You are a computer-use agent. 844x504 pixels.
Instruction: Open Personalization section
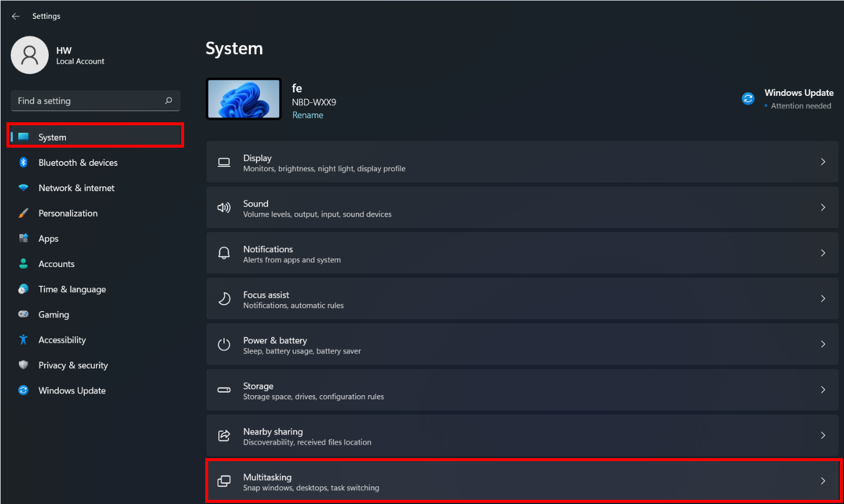coord(95,213)
